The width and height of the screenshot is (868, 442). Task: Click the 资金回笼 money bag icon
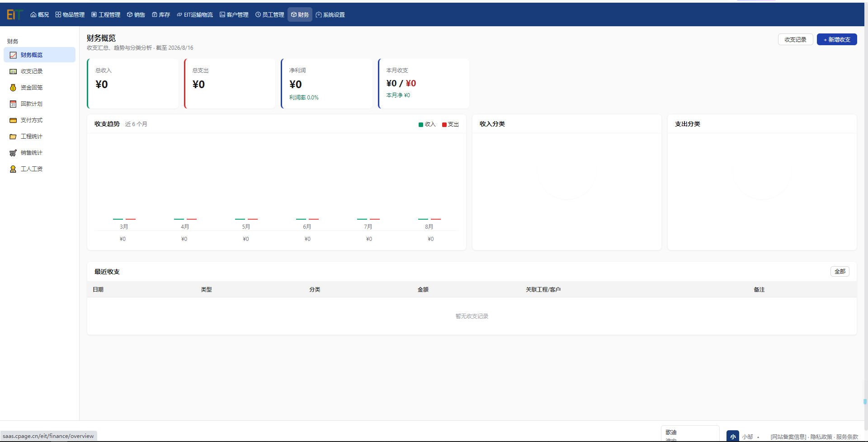pyautogui.click(x=13, y=88)
